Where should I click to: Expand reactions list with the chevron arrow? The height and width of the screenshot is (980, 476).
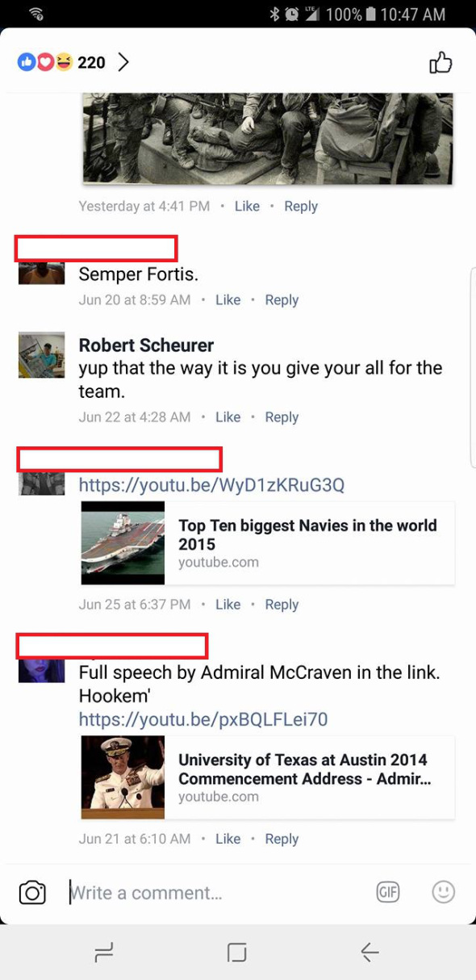[123, 62]
